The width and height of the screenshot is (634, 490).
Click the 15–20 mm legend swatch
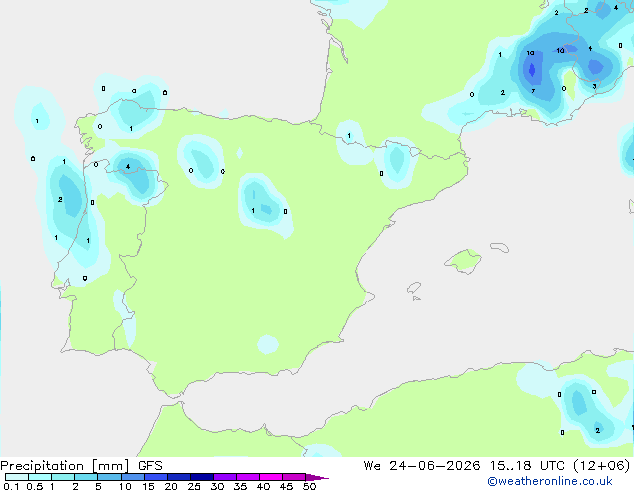(x=156, y=477)
